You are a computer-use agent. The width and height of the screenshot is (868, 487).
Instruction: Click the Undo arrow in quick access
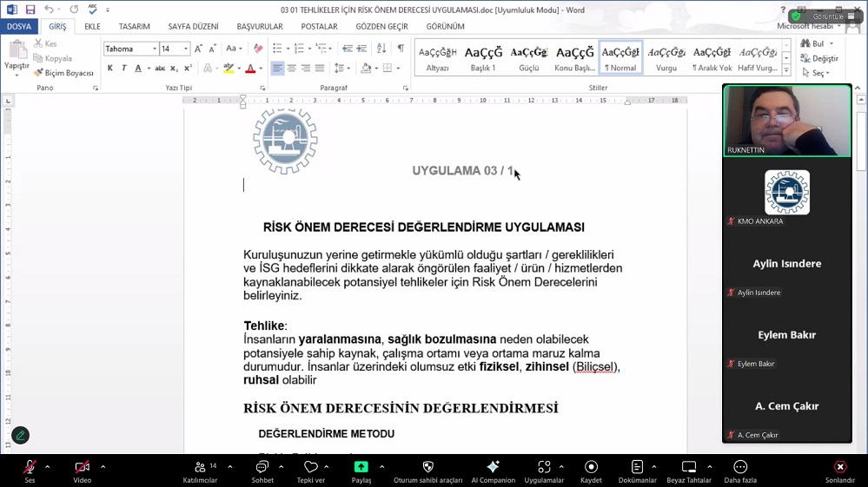coord(49,10)
